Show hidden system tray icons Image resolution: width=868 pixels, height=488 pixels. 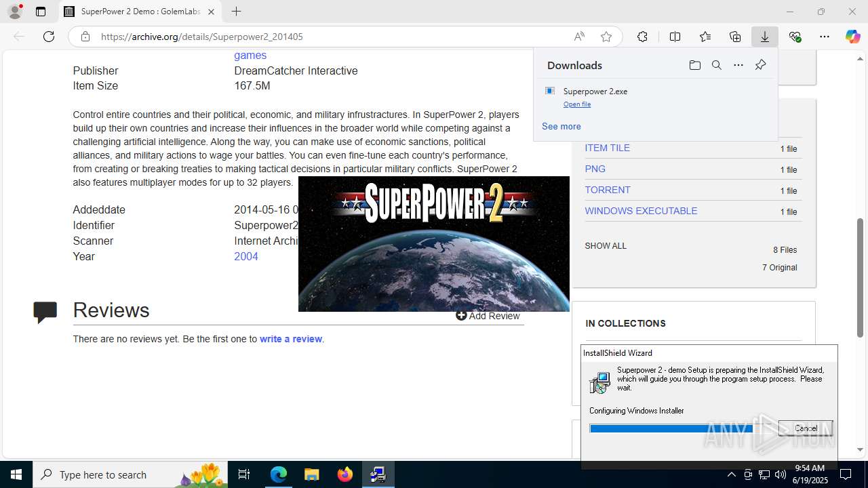731,474
